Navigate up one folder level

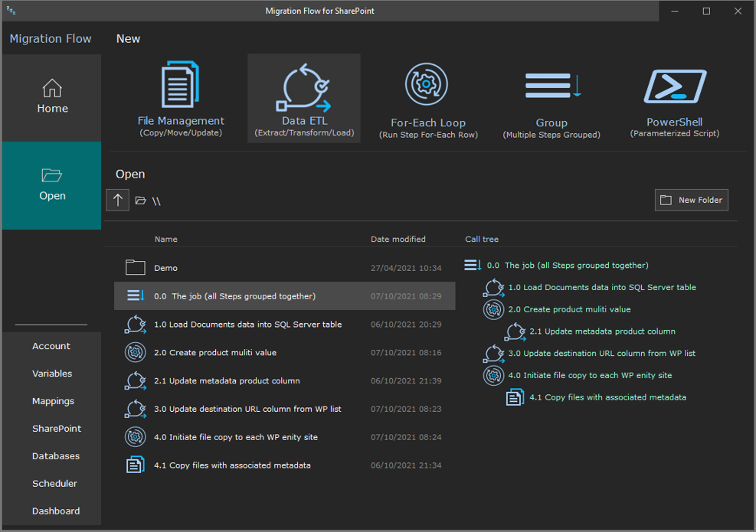118,200
